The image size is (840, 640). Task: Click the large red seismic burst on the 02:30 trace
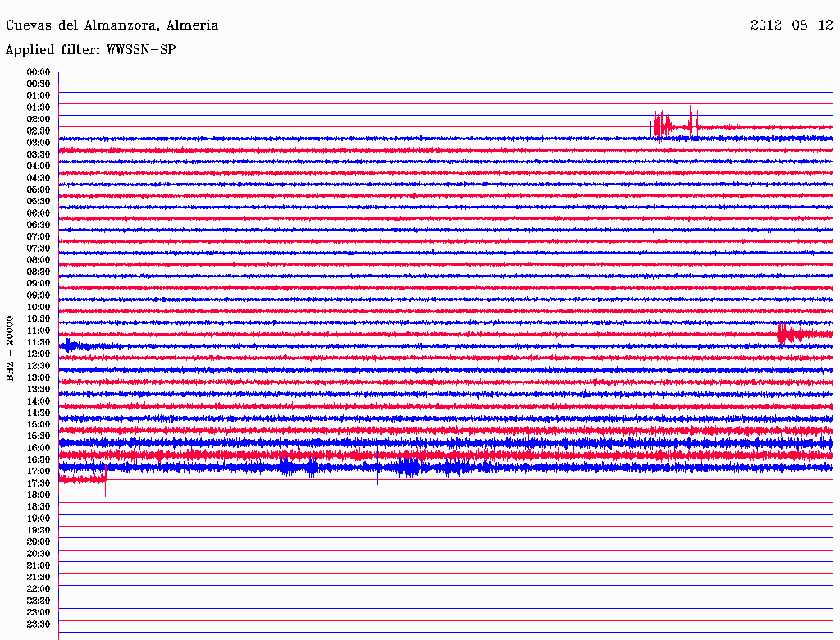[674, 125]
